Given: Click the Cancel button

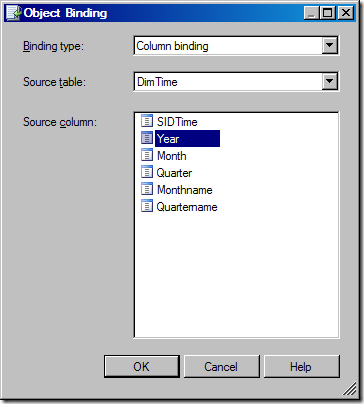Looking at the screenshot, I should click(x=221, y=366).
